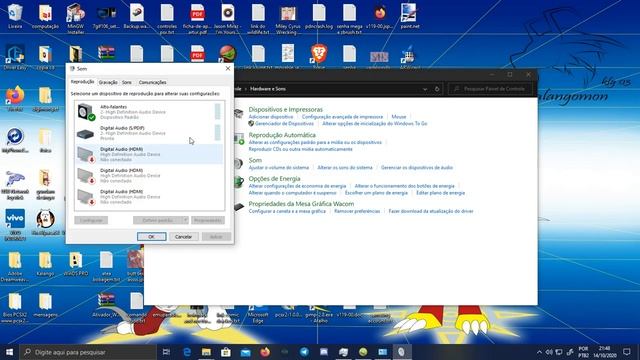Viewport: 640px width, 360px height.
Task: Open Microsoft Store from the taskbar
Action: (x=226, y=352)
